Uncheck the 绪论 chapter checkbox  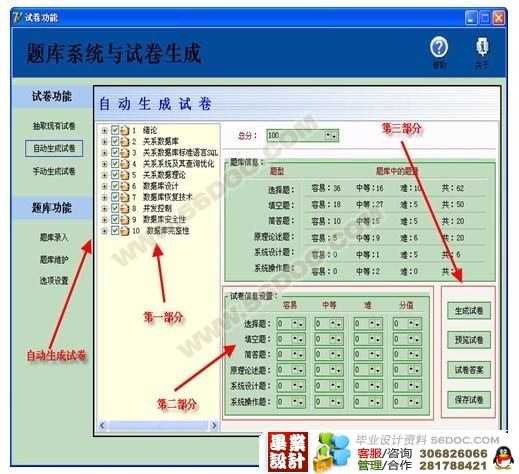pos(115,130)
